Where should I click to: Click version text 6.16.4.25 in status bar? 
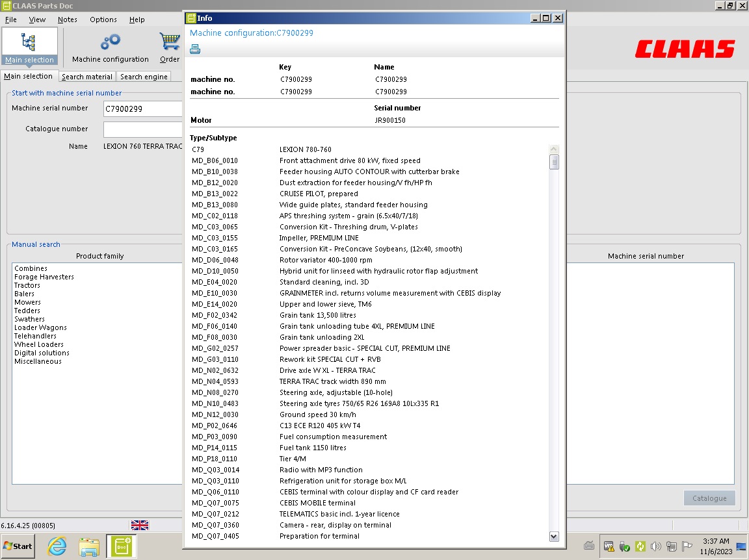tap(28, 526)
